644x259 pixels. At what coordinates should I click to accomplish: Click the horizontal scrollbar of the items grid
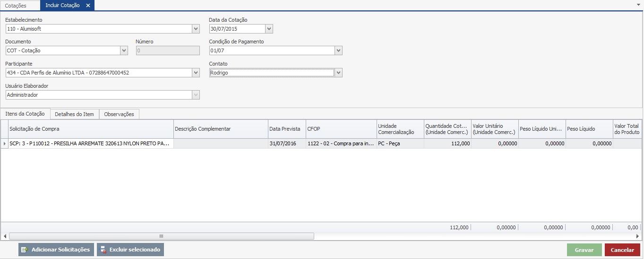(x=161, y=236)
